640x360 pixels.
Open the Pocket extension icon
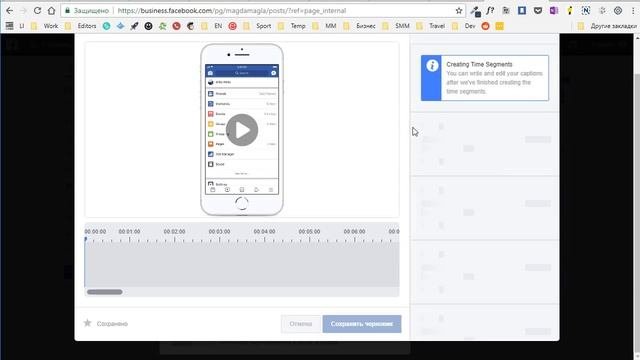[538, 11]
